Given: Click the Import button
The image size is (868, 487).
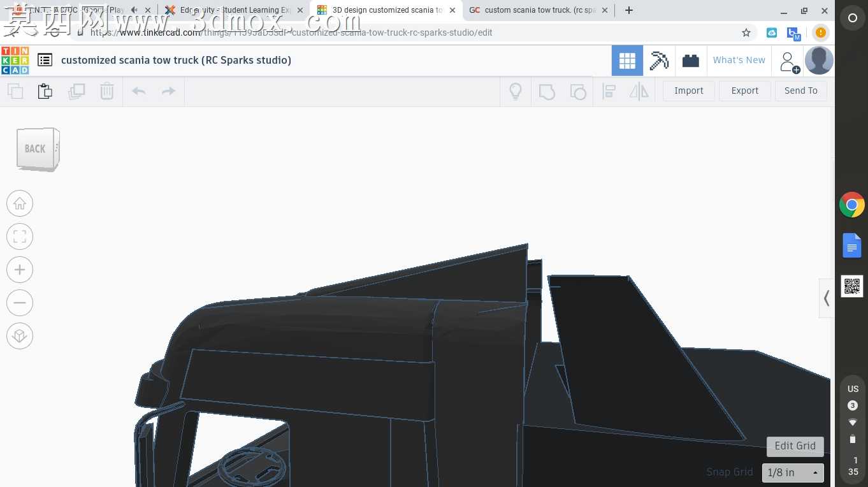Looking at the screenshot, I should pos(689,91).
